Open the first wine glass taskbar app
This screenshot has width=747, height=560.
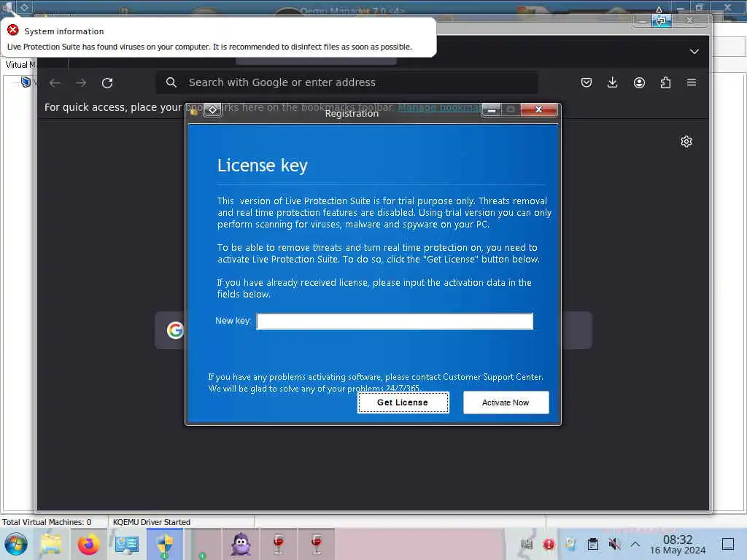pos(279,544)
